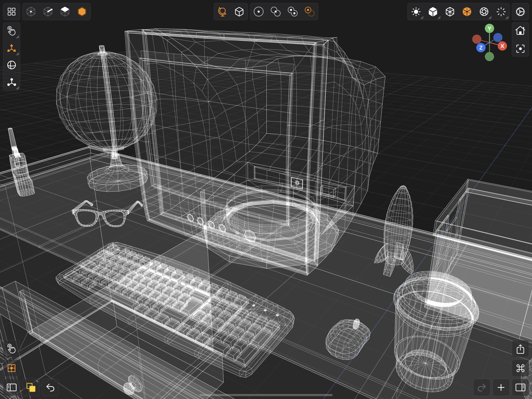Screen dimensions: 532x399
Task: Expand the solid cube shading options
Action: click(x=433, y=11)
